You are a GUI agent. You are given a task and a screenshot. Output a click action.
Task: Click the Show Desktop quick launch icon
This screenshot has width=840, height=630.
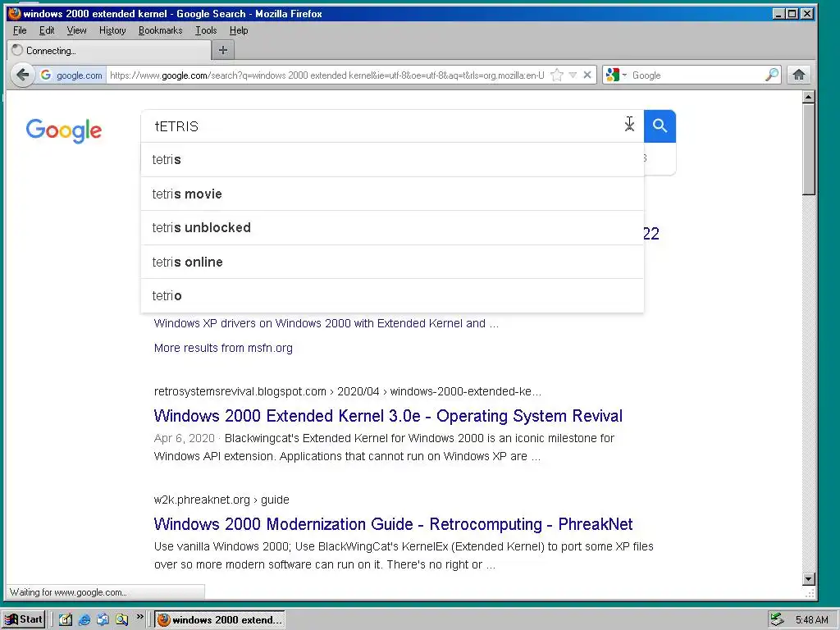[x=66, y=619]
